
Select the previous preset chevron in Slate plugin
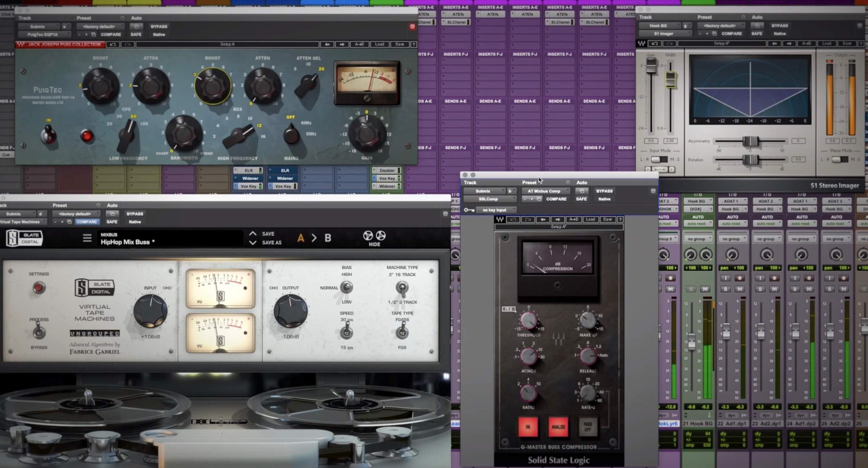pyautogui.click(x=253, y=233)
